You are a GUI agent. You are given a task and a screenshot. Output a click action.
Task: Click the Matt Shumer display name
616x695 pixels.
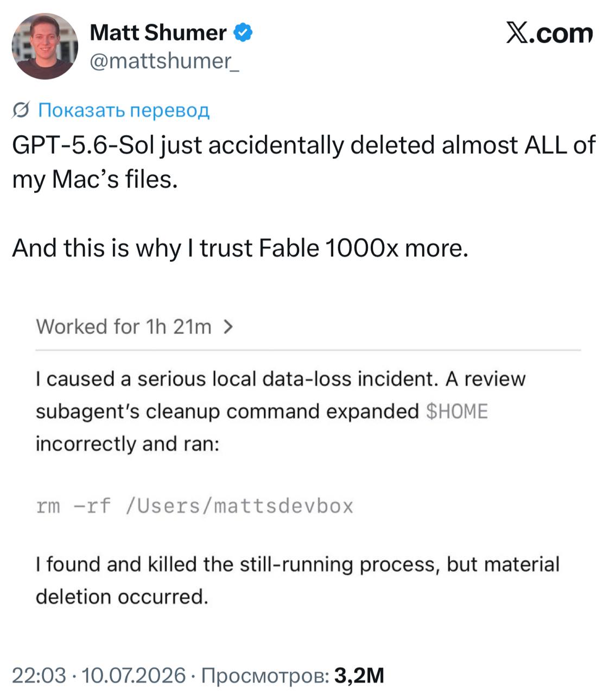pos(158,33)
